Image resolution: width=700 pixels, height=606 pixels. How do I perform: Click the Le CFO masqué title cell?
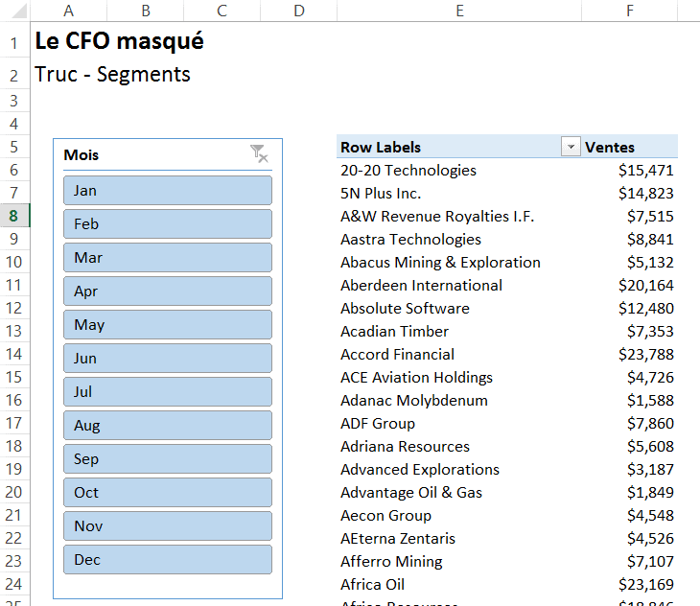pyautogui.click(x=119, y=42)
